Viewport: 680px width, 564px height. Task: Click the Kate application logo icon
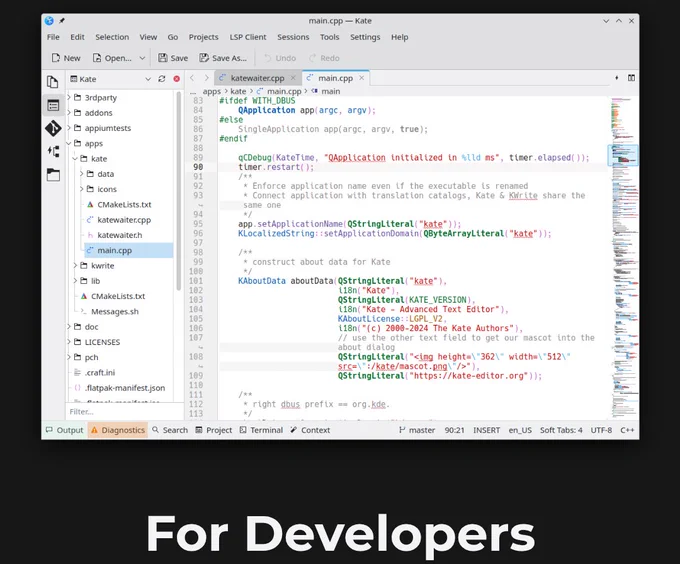pos(49,20)
